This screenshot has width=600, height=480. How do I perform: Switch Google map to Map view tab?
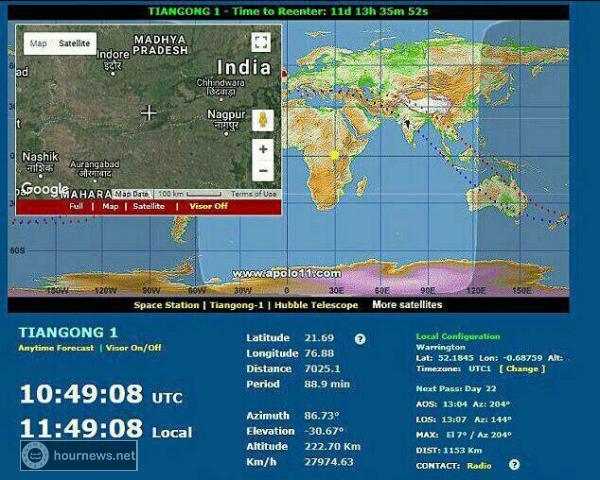pos(38,43)
